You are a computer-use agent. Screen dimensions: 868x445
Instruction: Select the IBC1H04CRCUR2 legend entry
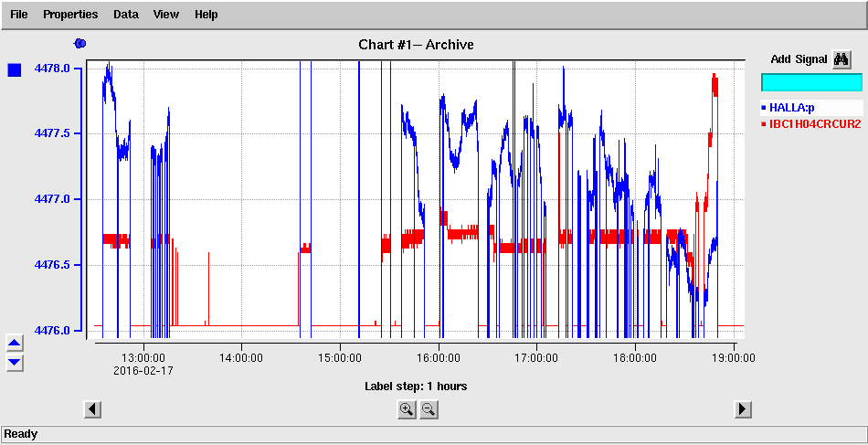811,124
